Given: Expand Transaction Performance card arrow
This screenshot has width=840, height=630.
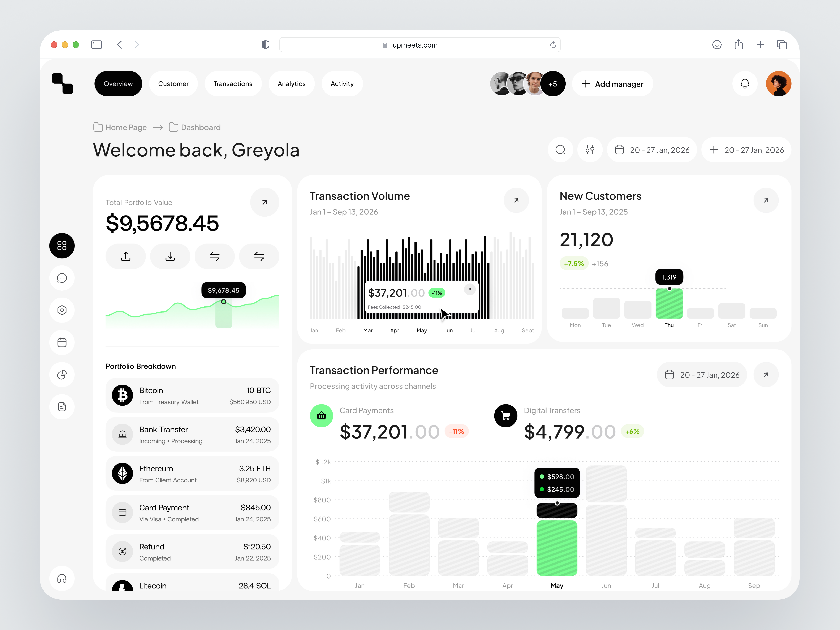Looking at the screenshot, I should point(766,375).
